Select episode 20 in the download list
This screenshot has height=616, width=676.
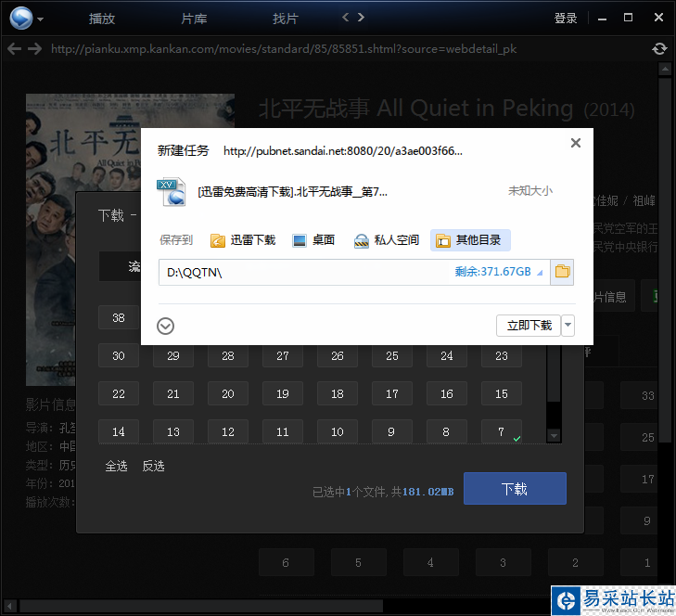pyautogui.click(x=228, y=393)
